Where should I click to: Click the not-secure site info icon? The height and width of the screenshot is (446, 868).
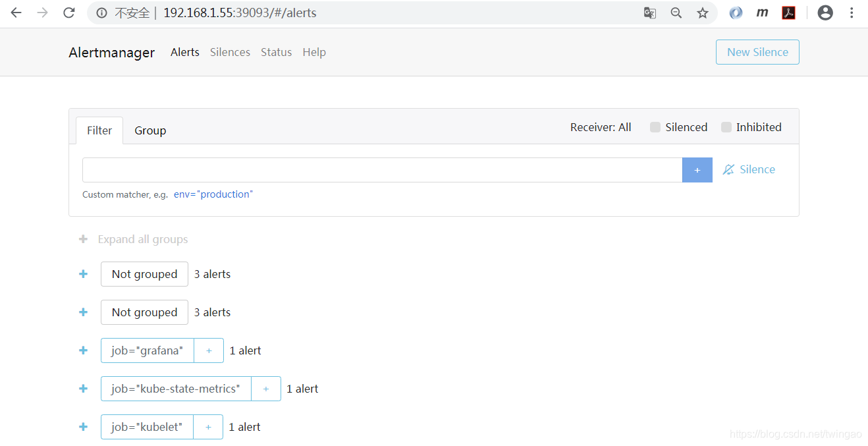101,13
